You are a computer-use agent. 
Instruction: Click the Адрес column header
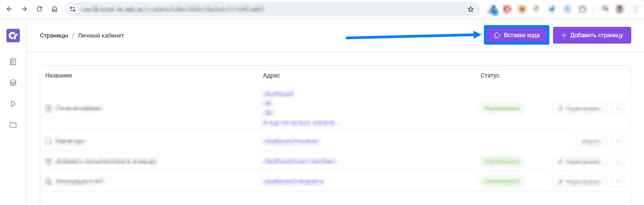pos(271,75)
